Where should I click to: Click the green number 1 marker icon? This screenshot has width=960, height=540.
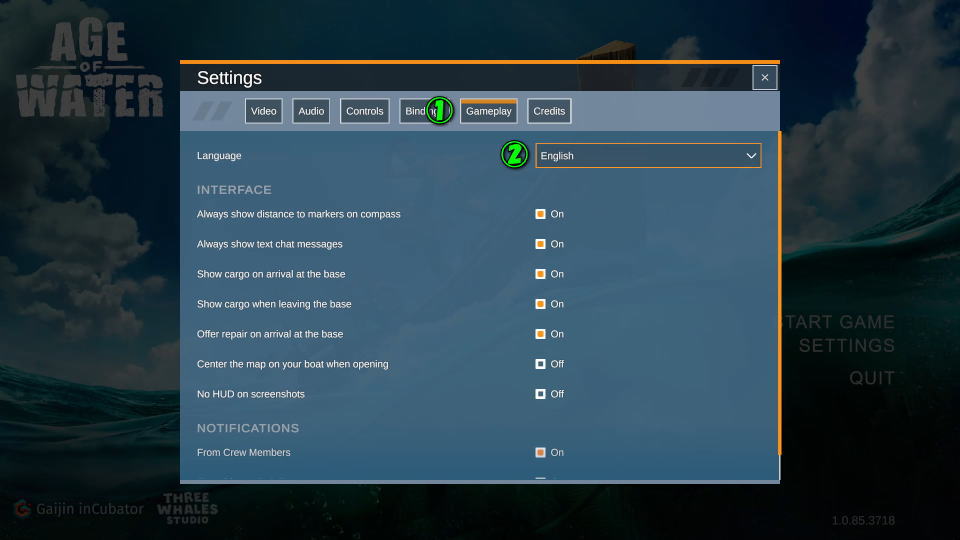pos(440,111)
